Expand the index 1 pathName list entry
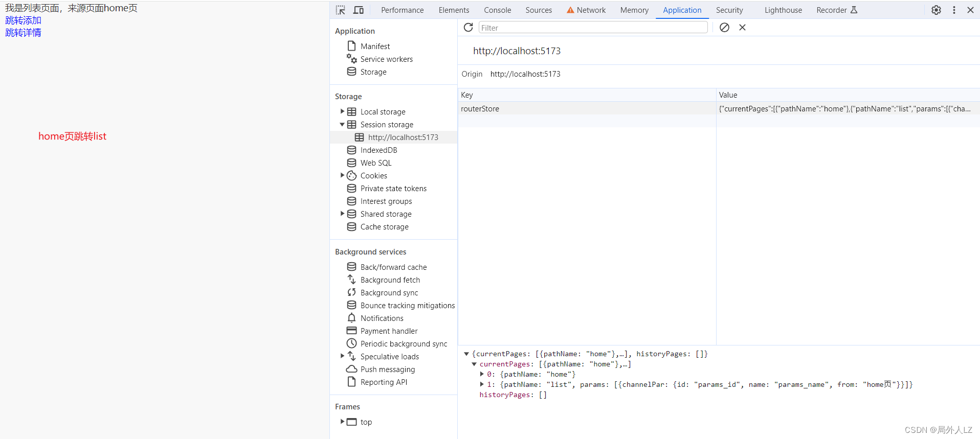 482,384
